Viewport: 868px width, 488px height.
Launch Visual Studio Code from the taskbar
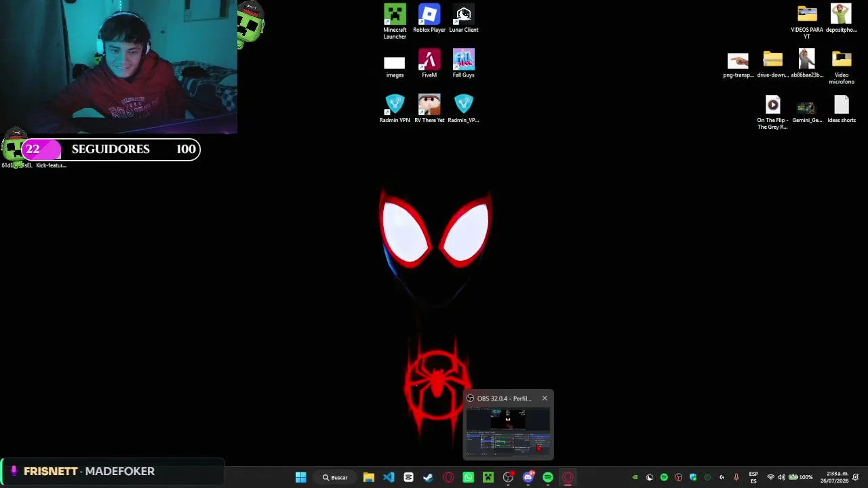click(x=389, y=477)
